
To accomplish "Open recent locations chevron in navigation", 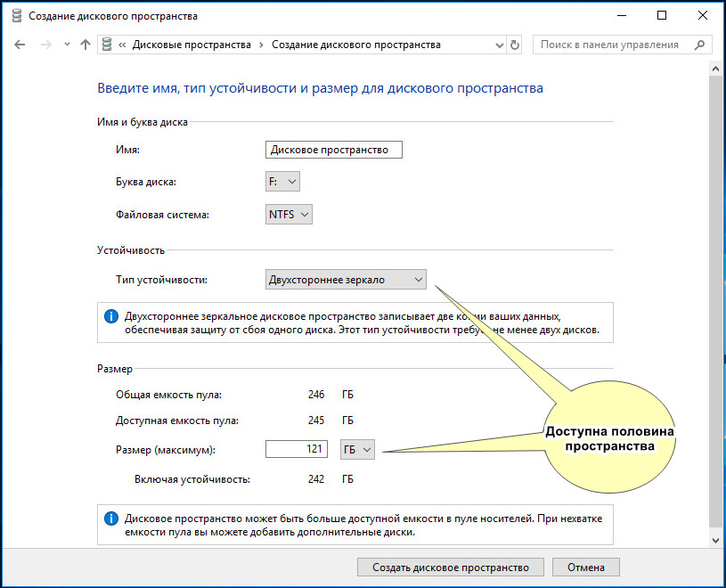I will click(x=67, y=45).
